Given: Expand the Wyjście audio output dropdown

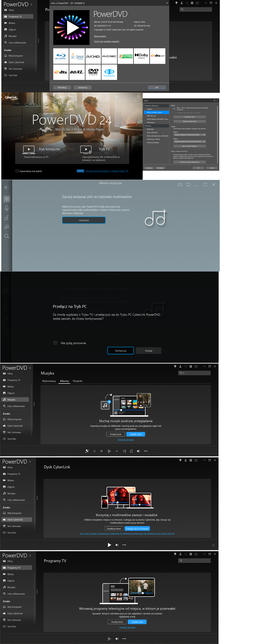Looking at the screenshot, I should (204, 135).
